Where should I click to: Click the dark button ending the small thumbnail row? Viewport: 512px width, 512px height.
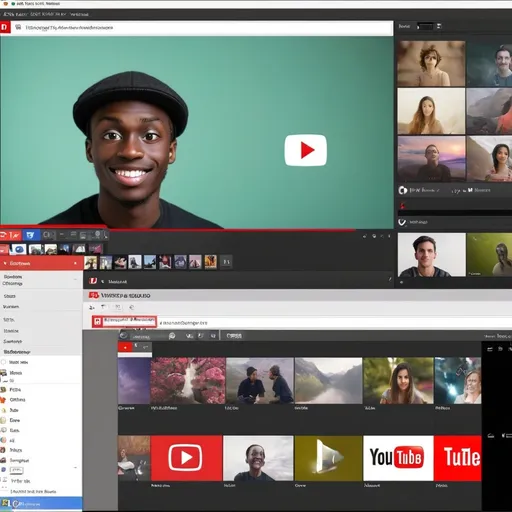point(226,262)
